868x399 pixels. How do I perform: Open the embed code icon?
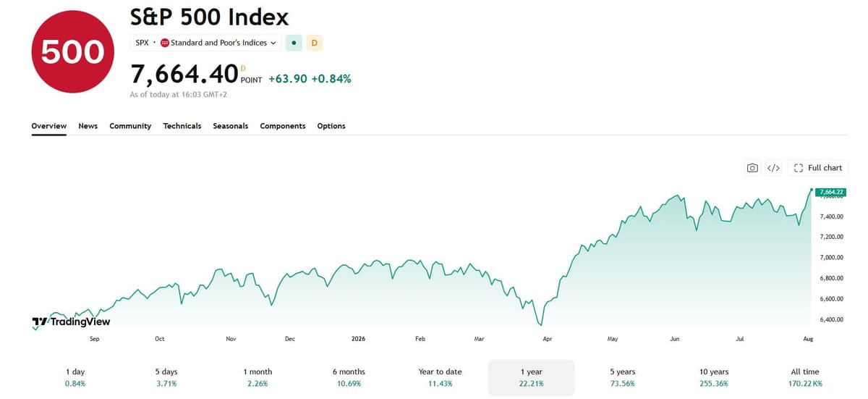[x=773, y=168]
